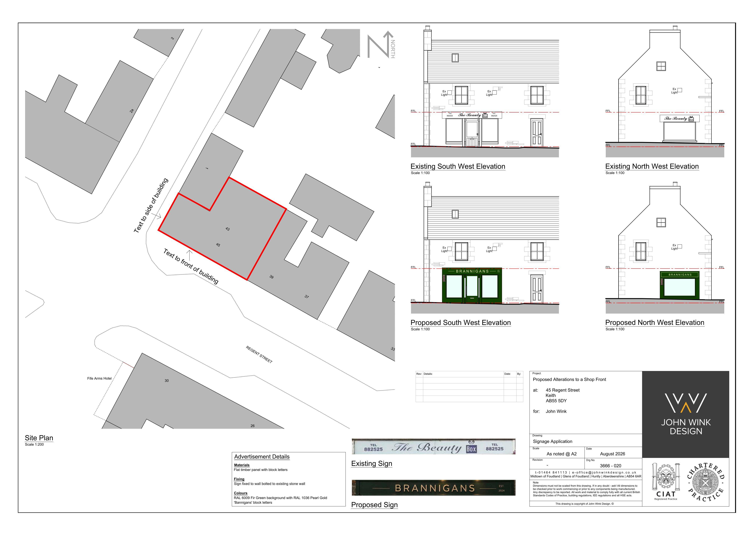
Task: Click the green Brannigans shopfront, proposed south west
Action: [x=472, y=285]
